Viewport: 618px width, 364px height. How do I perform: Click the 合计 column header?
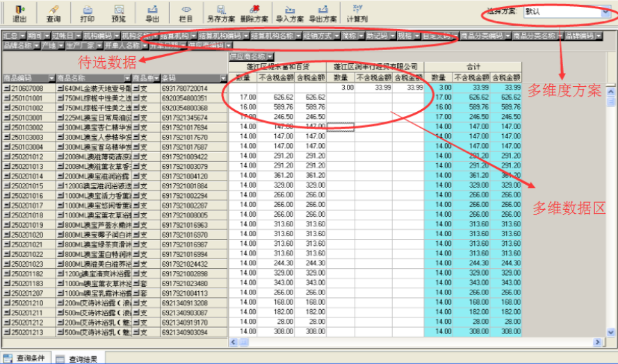473,67
